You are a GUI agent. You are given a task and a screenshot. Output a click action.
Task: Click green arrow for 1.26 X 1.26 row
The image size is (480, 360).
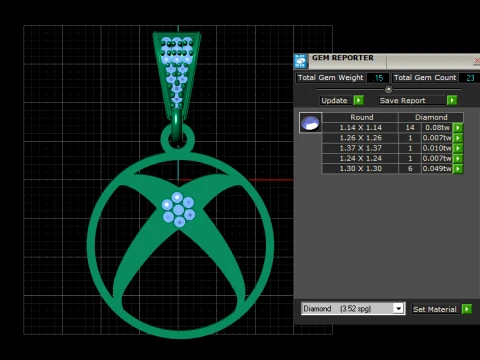pos(458,138)
